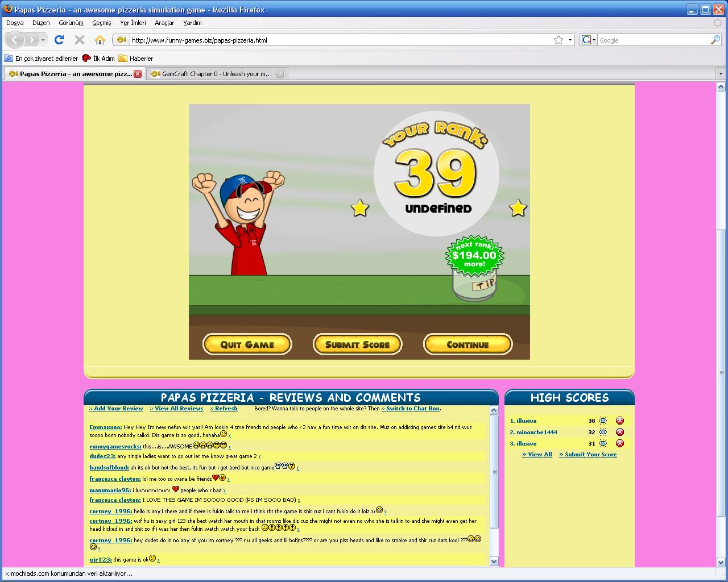This screenshot has height=582, width=728.
Task: Click the Submit Your Score link
Action: [x=588, y=454]
